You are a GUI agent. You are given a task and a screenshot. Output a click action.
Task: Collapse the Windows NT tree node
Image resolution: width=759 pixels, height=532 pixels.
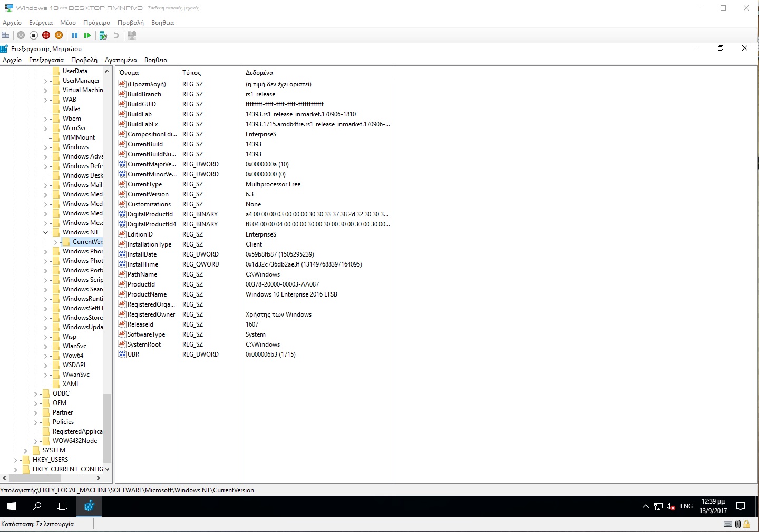point(46,232)
